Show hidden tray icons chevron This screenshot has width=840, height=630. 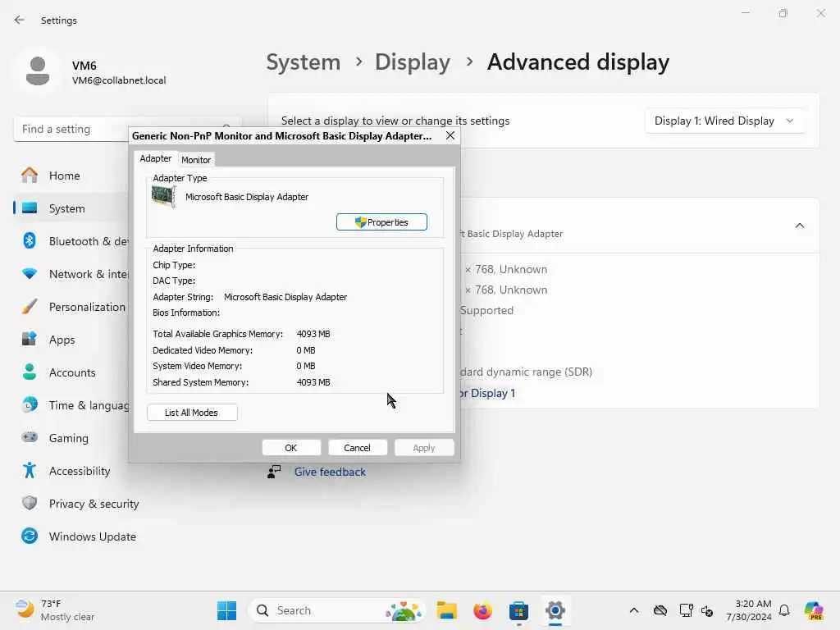click(634, 610)
